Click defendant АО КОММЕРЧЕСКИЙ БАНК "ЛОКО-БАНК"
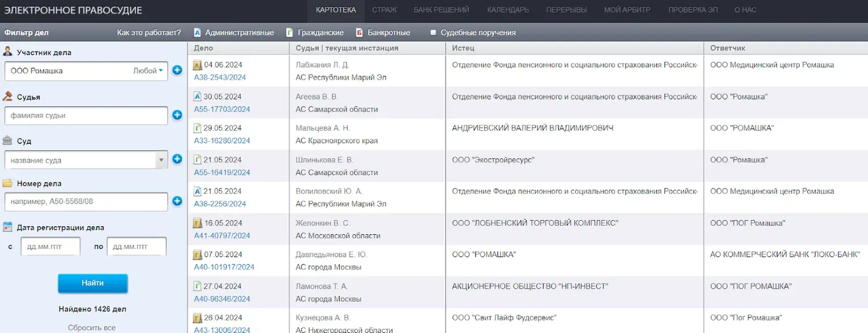This screenshot has height=333, width=868. click(x=785, y=254)
